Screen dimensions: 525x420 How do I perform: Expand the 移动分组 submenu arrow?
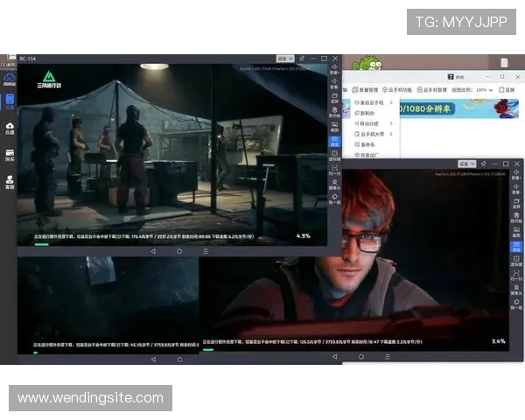391,123
